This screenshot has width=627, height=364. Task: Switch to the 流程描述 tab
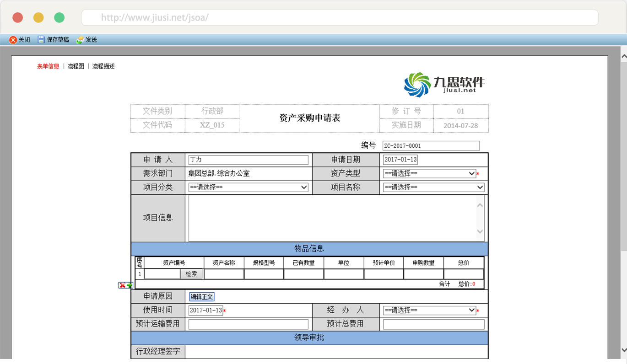pyautogui.click(x=103, y=66)
